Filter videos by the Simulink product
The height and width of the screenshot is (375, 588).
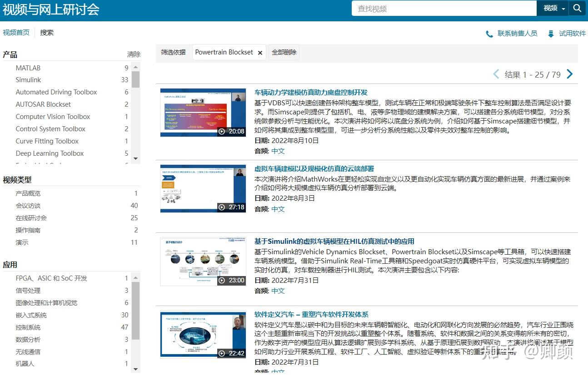click(29, 79)
